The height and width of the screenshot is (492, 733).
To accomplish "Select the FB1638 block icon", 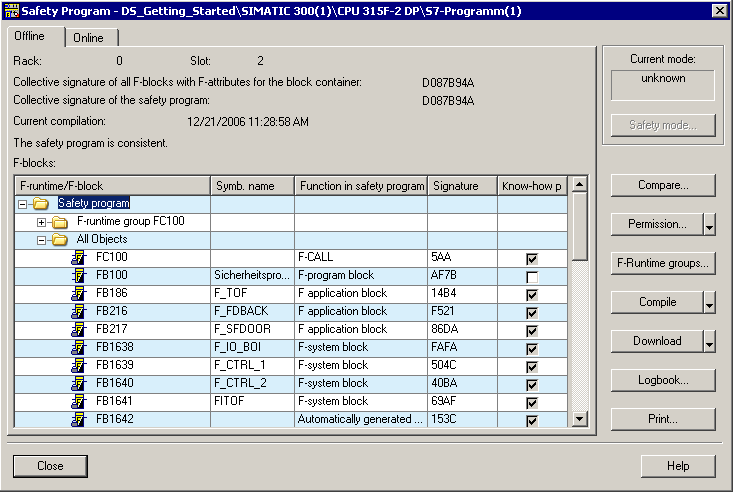I will coord(79,347).
